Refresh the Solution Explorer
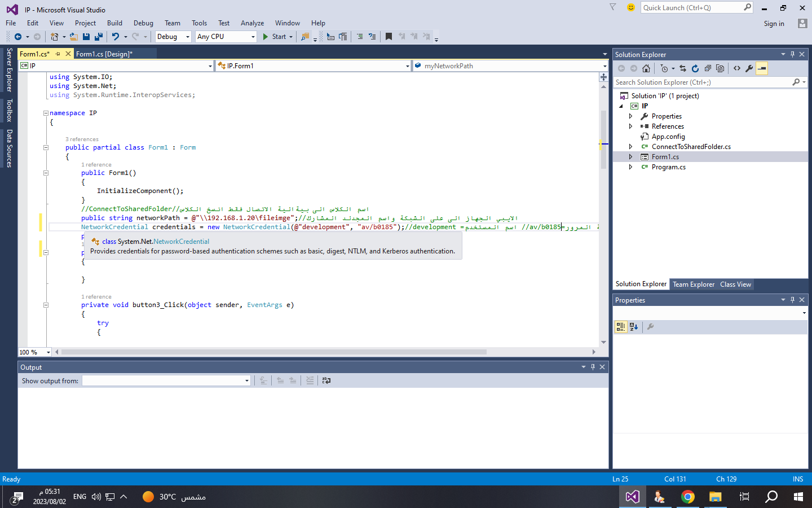Screen dimensions: 812x508 (x=695, y=68)
